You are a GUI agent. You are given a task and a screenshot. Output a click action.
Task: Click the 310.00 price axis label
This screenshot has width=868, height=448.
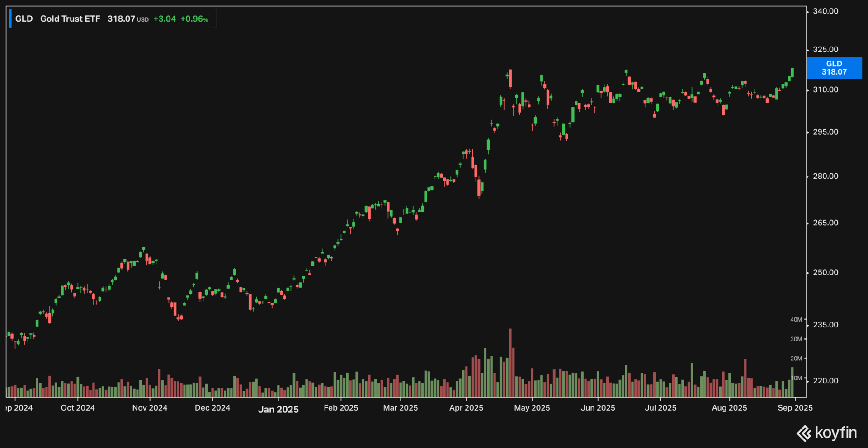tap(826, 90)
